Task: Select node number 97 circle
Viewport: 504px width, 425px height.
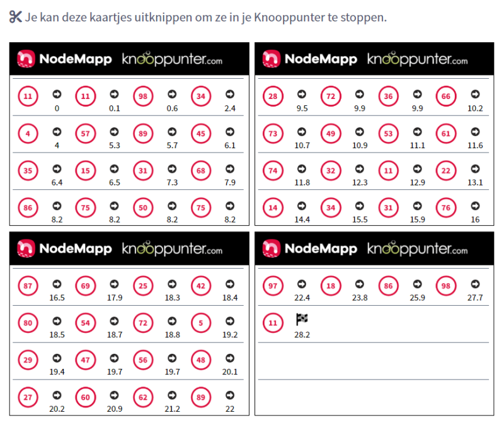Action: pos(273,286)
